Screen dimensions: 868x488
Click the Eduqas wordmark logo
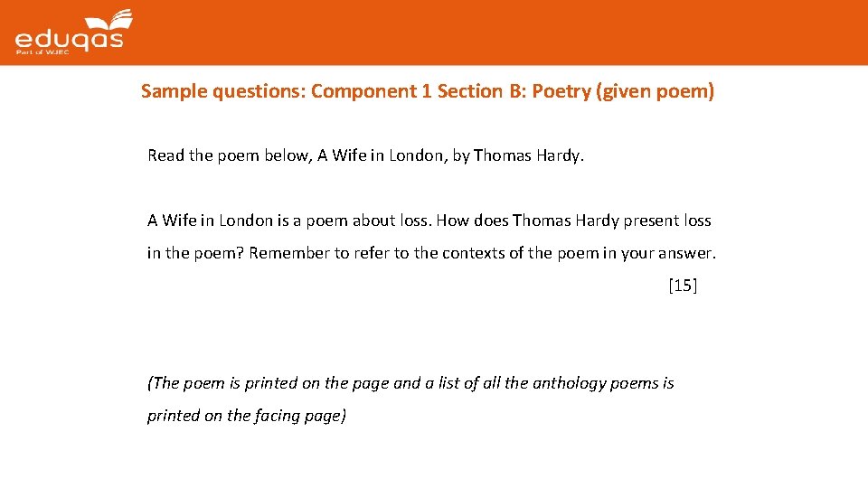pos(68,38)
